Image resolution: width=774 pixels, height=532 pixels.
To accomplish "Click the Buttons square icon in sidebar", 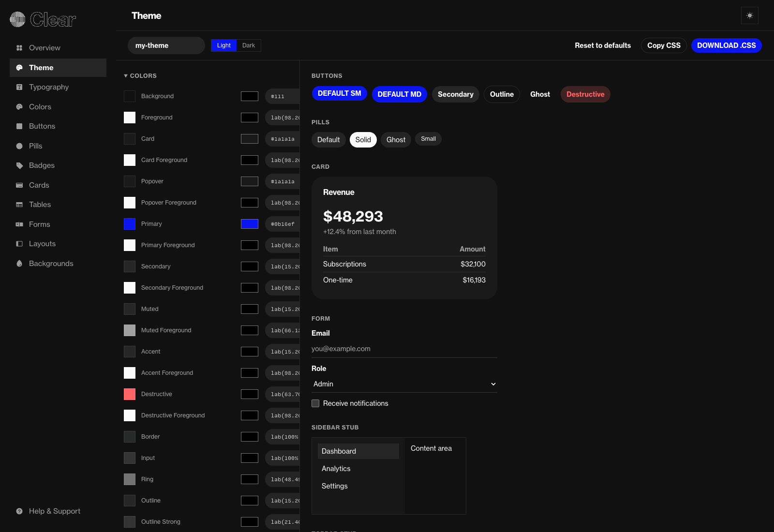I will click(19, 126).
